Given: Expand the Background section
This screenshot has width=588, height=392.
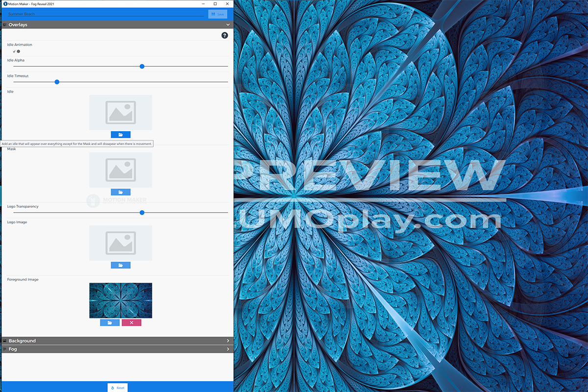Looking at the screenshot, I should 117,341.
